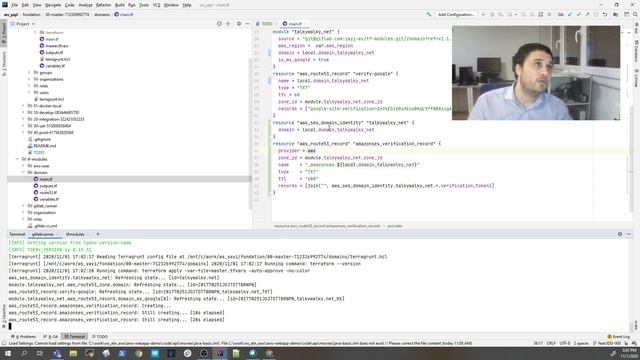The width and height of the screenshot is (640, 360).
Task: Open the Project tool window side tab
Action: click(x=4, y=33)
